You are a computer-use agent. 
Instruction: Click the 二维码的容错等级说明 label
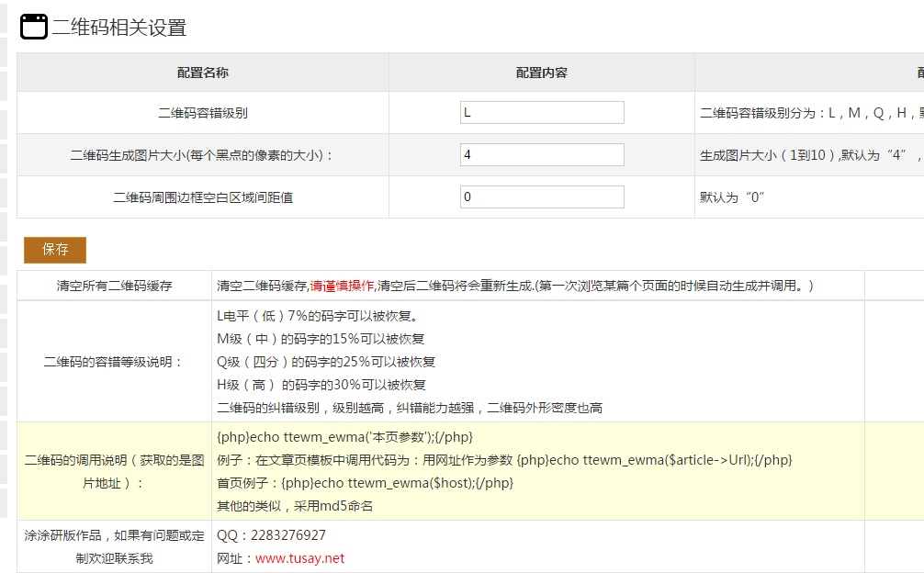(114, 362)
